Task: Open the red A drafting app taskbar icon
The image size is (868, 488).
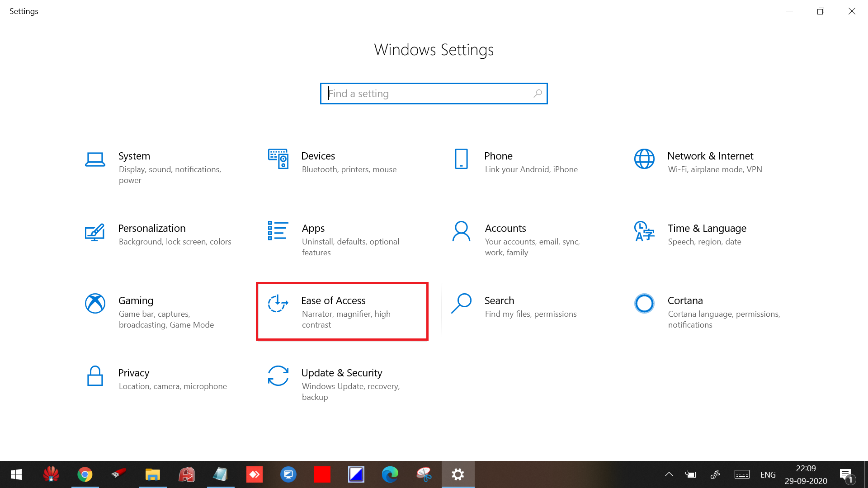Action: click(187, 474)
